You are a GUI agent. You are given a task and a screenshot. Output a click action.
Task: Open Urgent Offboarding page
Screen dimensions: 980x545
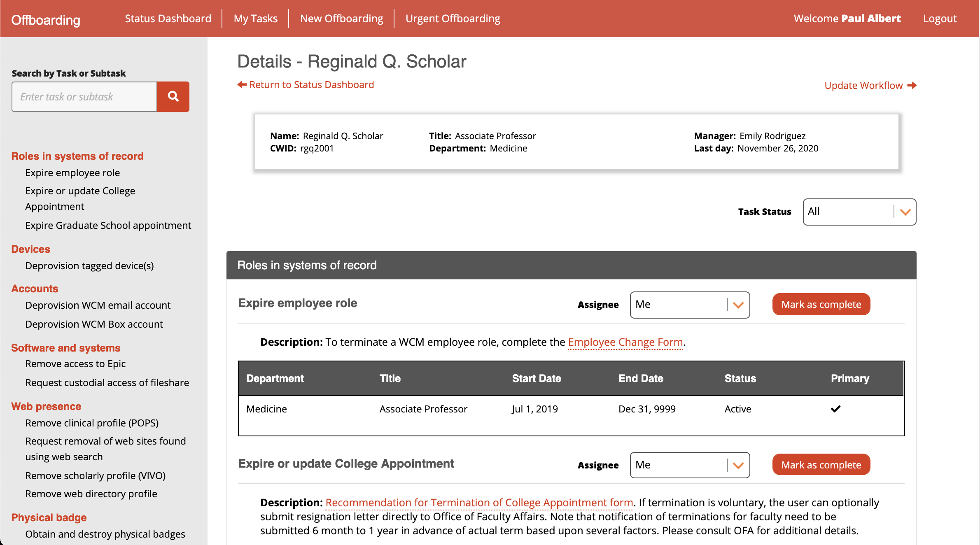pyautogui.click(x=453, y=19)
